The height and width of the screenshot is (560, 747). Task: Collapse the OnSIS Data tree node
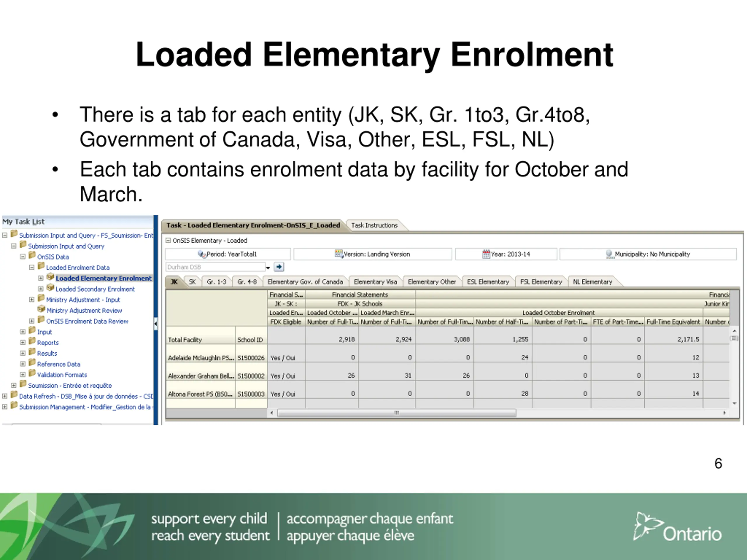23,257
